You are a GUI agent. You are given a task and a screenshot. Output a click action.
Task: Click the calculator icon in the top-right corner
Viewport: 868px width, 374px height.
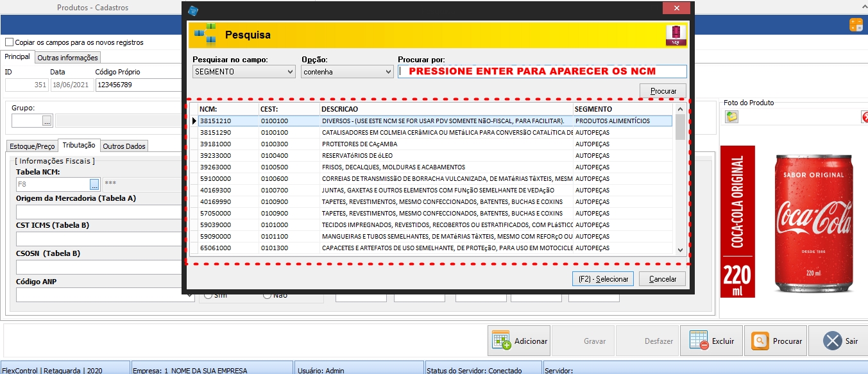[855, 25]
